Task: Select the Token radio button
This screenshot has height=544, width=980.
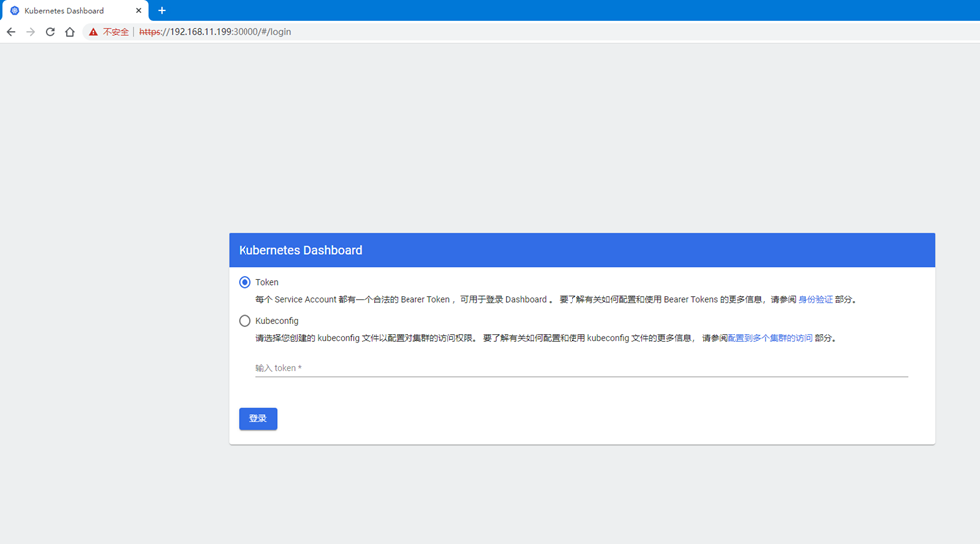Action: pyautogui.click(x=245, y=282)
